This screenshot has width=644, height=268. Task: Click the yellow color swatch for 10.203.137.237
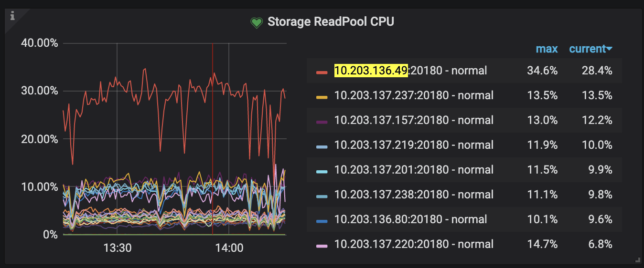[x=322, y=97]
